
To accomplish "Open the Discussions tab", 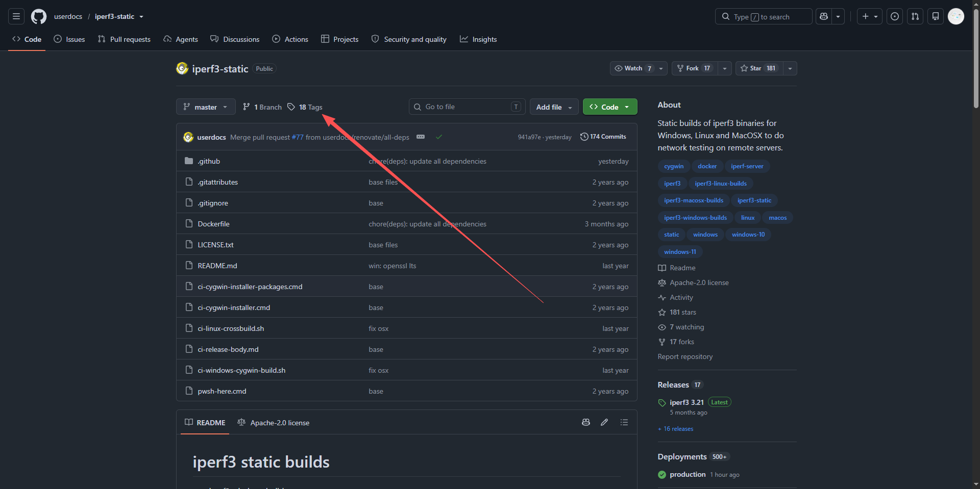I will [235, 39].
